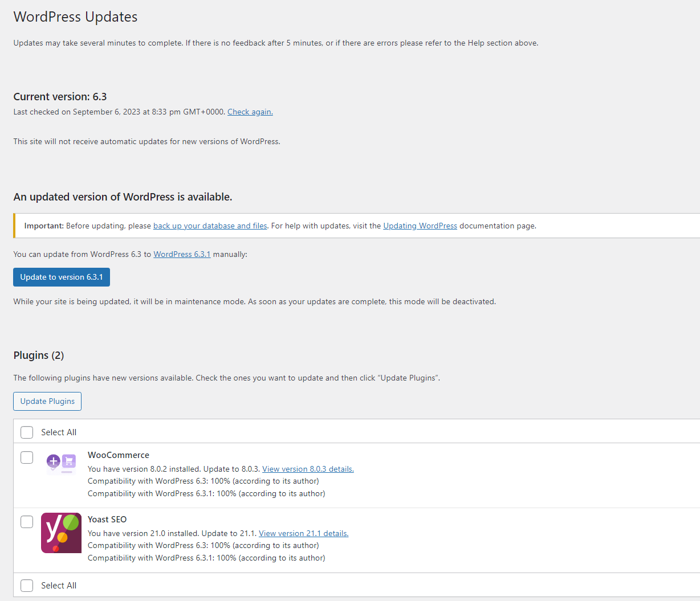Check the Select All checkbox at the bottom
The height and width of the screenshot is (601, 700).
tap(26, 585)
